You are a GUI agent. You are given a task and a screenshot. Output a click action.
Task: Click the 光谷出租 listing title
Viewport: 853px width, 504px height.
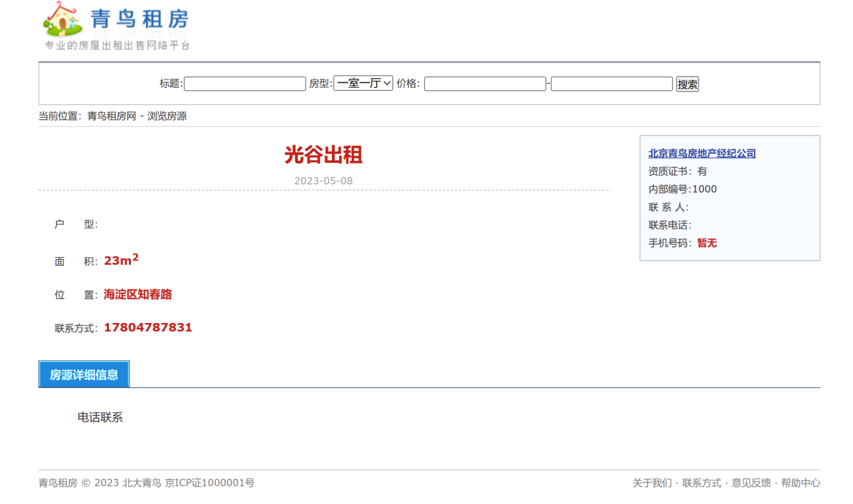pos(323,155)
